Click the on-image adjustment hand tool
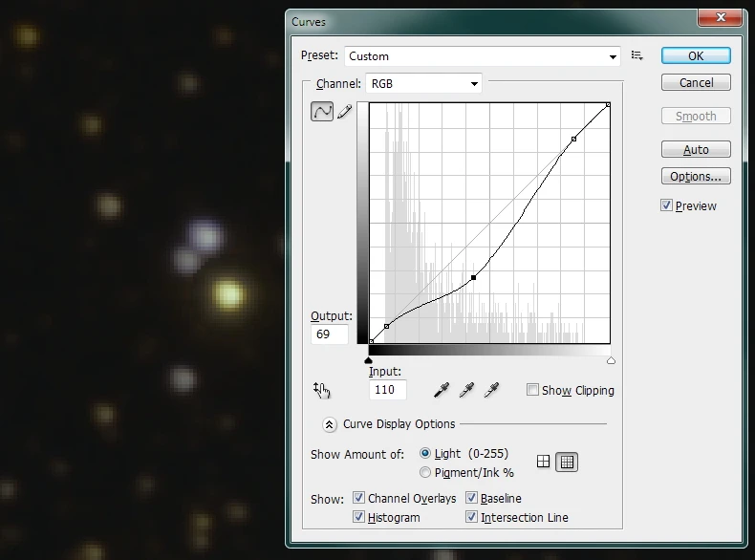The width and height of the screenshot is (755, 560). [322, 390]
